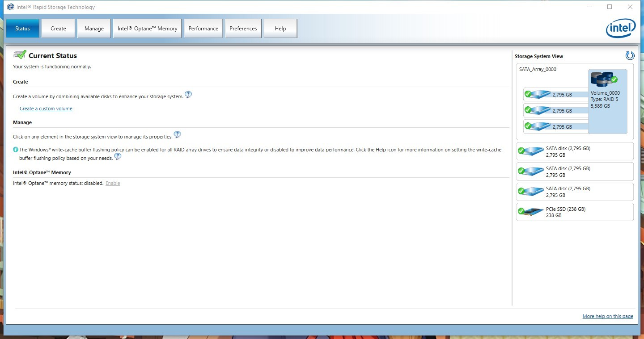
Task: Open the Performance tab
Action: pyautogui.click(x=203, y=29)
